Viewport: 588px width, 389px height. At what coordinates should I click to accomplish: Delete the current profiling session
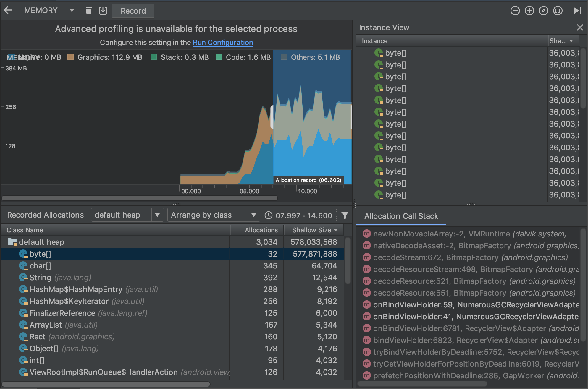(x=88, y=10)
